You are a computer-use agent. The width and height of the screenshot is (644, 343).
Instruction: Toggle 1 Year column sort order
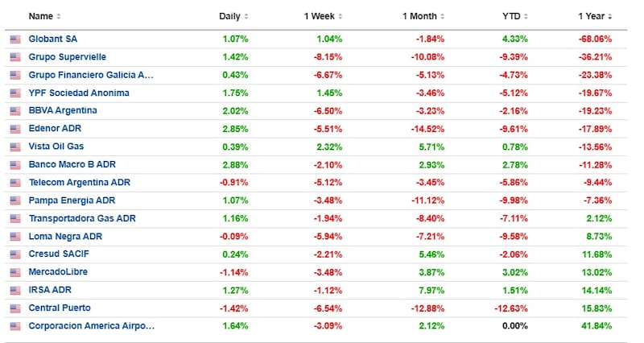(594, 16)
